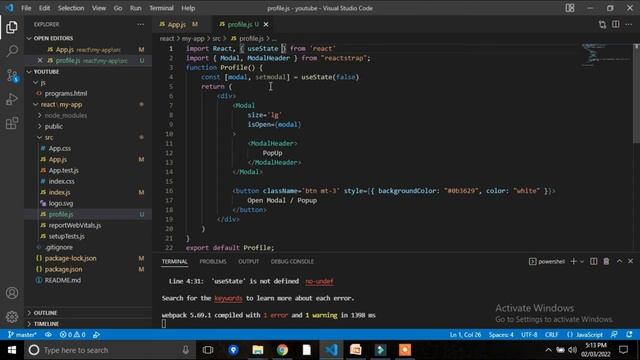Open Source Control view in activity bar
Viewport: 640px width, 360px height.
12,76
